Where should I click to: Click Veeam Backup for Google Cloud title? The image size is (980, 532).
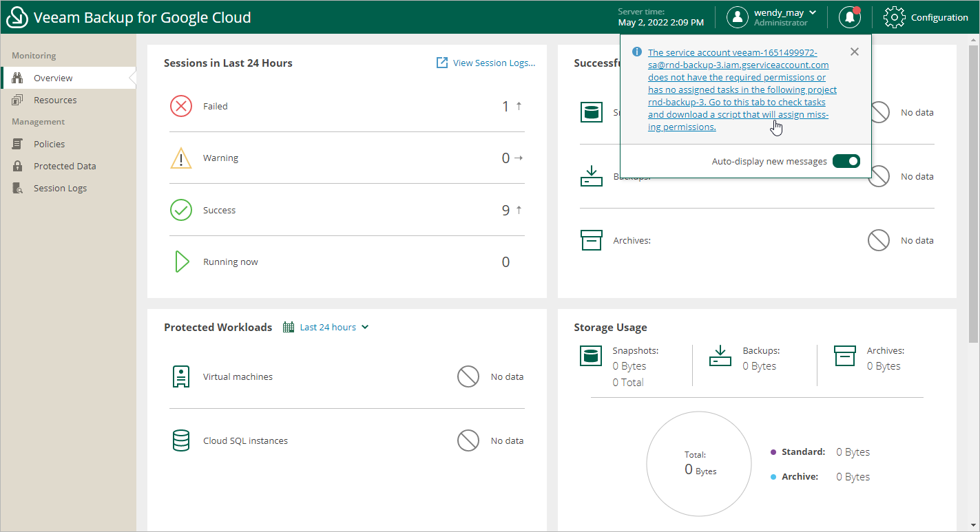click(143, 17)
